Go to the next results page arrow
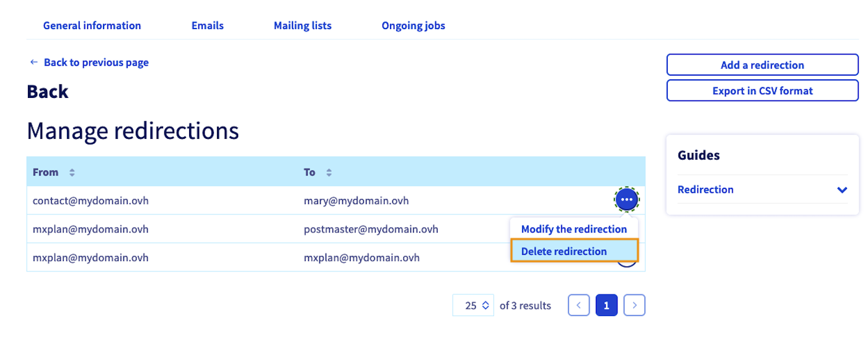 click(x=634, y=305)
